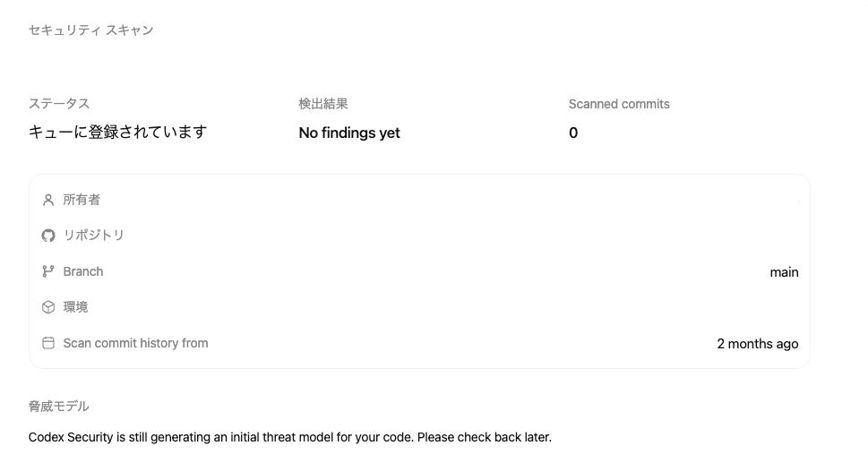Screen dimensions: 868x463
Task: Click the environment cube icon
Action: (x=48, y=307)
